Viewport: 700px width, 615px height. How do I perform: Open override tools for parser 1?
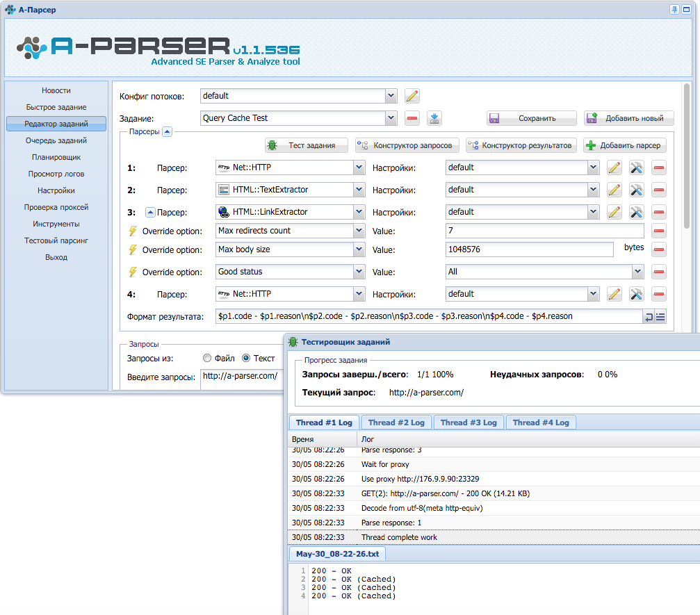coord(636,167)
